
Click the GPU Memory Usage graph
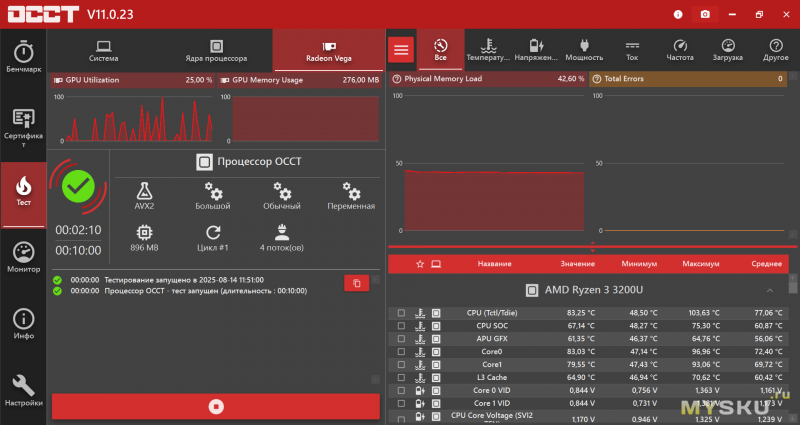305,118
